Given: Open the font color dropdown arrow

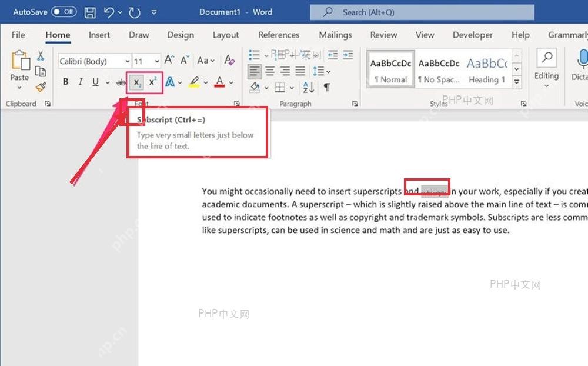Looking at the screenshot, I should click(231, 82).
